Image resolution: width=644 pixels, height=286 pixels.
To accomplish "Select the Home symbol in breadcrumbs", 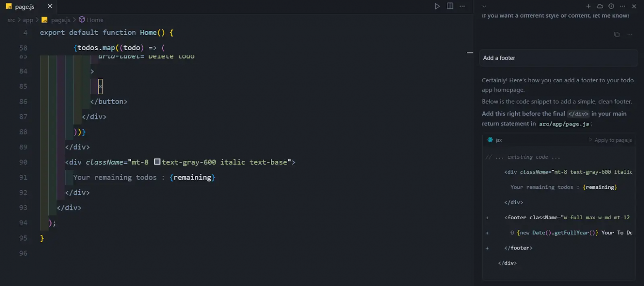I will click(95, 20).
